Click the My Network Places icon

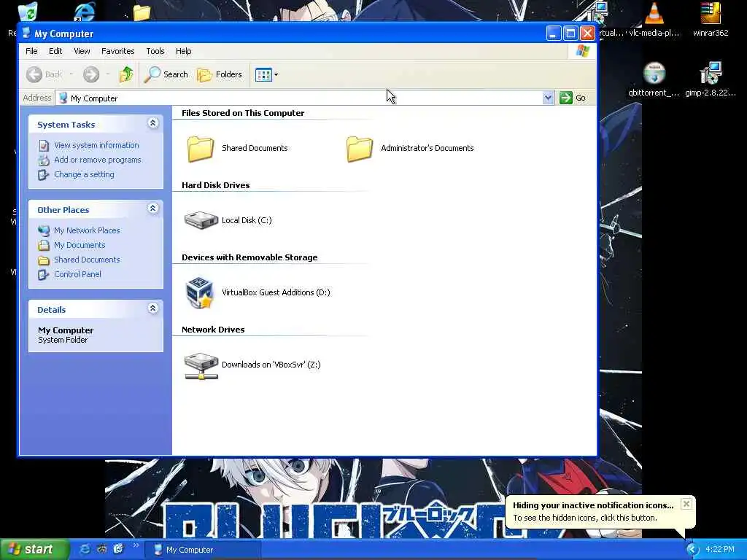click(x=43, y=230)
